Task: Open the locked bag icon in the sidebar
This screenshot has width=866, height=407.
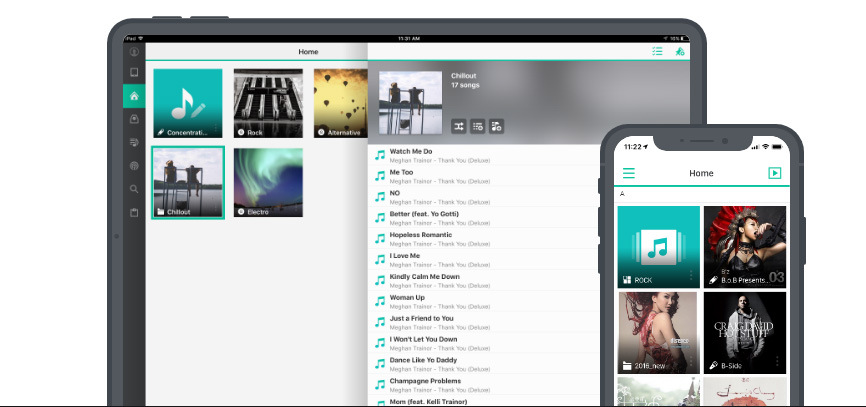Action: coord(134,119)
